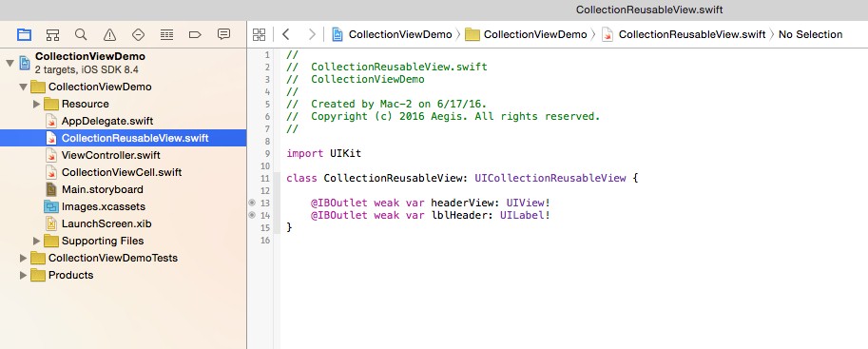Viewport: 868px width, 349px height.
Task: Open the Debug navigator lines icon
Action: pos(166,35)
